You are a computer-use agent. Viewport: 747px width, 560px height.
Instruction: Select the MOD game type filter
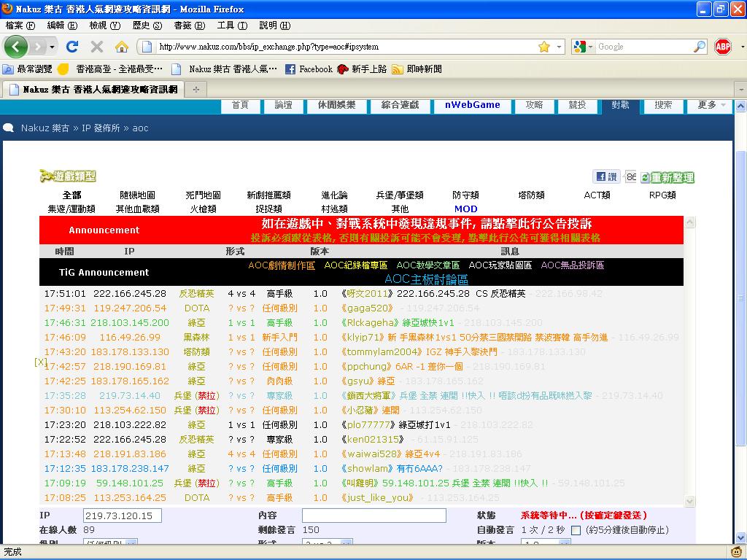point(465,209)
